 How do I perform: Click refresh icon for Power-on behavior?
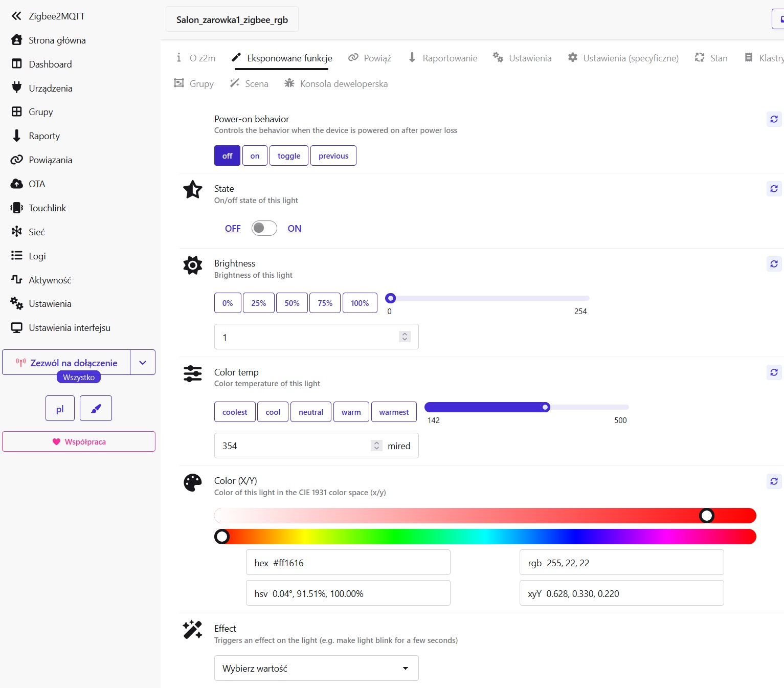[774, 119]
